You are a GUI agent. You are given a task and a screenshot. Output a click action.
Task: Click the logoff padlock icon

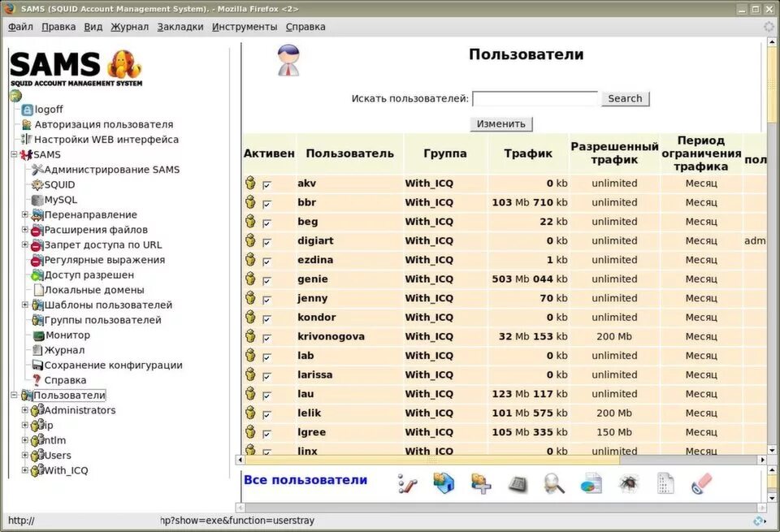point(28,110)
